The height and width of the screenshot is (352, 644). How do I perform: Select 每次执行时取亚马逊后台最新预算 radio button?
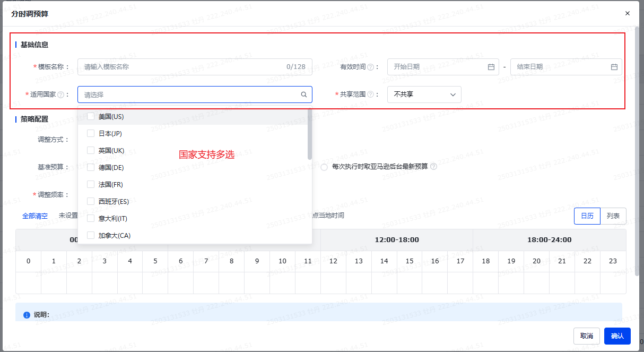[324, 167]
